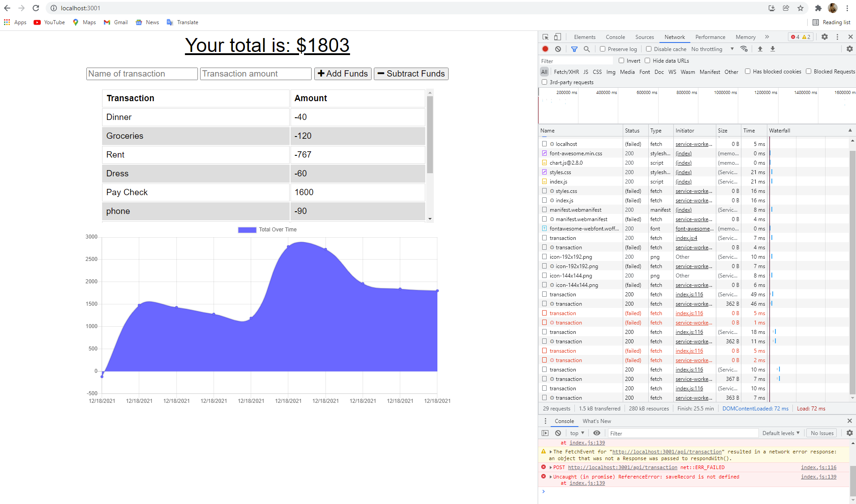The height and width of the screenshot is (504, 856).
Task: Stop recording network log
Action: click(x=545, y=49)
